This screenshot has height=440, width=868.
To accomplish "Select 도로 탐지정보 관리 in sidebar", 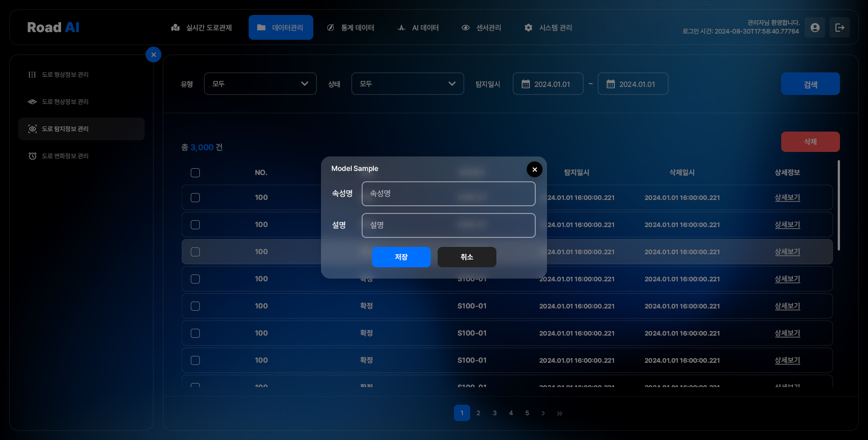I will (x=81, y=129).
